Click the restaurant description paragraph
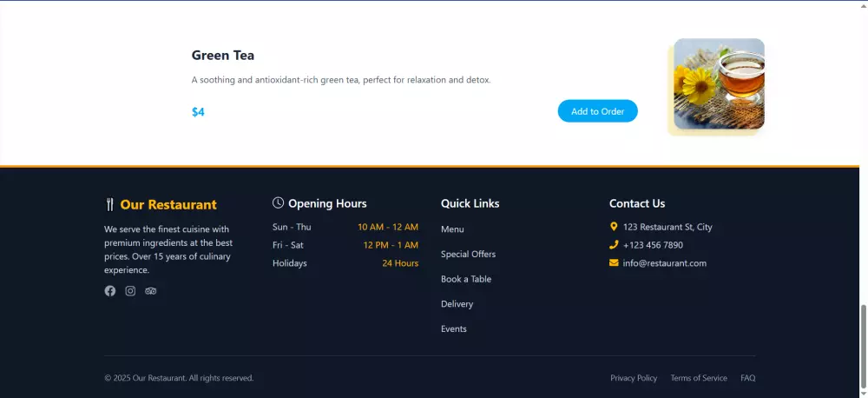 [168, 249]
